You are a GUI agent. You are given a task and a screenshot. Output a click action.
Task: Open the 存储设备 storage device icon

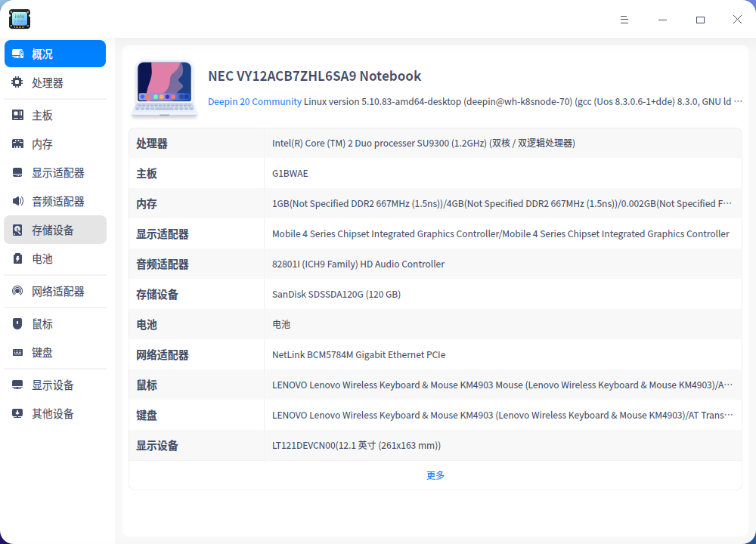click(x=17, y=230)
